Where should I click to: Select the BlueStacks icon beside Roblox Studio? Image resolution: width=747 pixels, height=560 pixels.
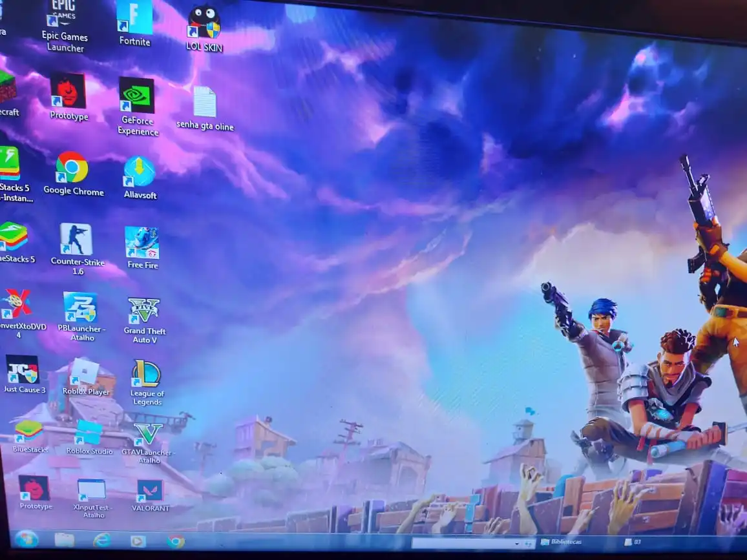point(30,436)
